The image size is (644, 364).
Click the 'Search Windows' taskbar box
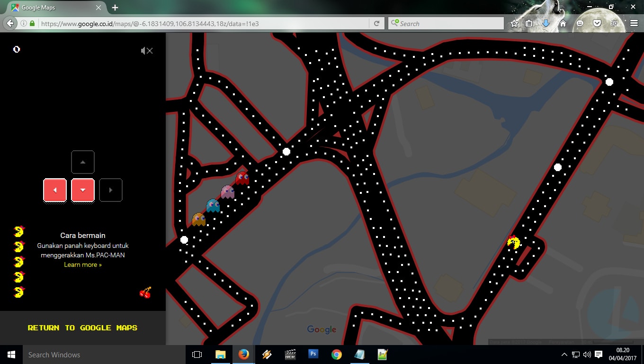coord(104,355)
